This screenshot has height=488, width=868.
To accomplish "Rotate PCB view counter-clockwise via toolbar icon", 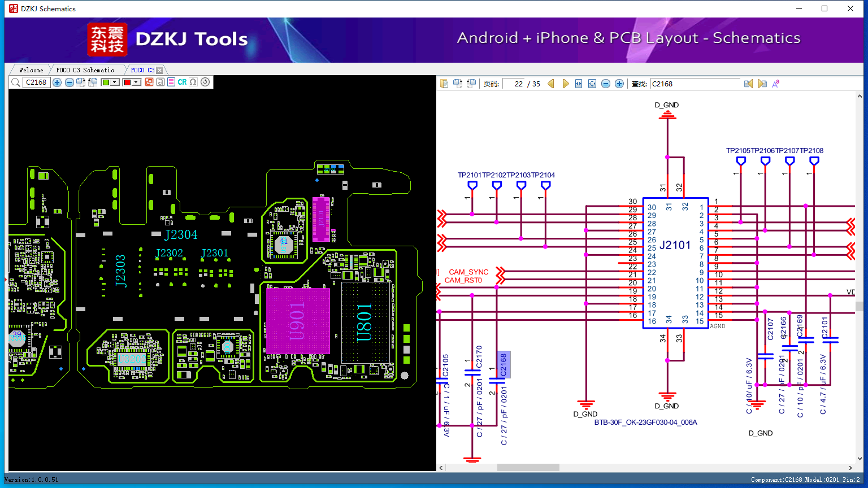I will (93, 82).
